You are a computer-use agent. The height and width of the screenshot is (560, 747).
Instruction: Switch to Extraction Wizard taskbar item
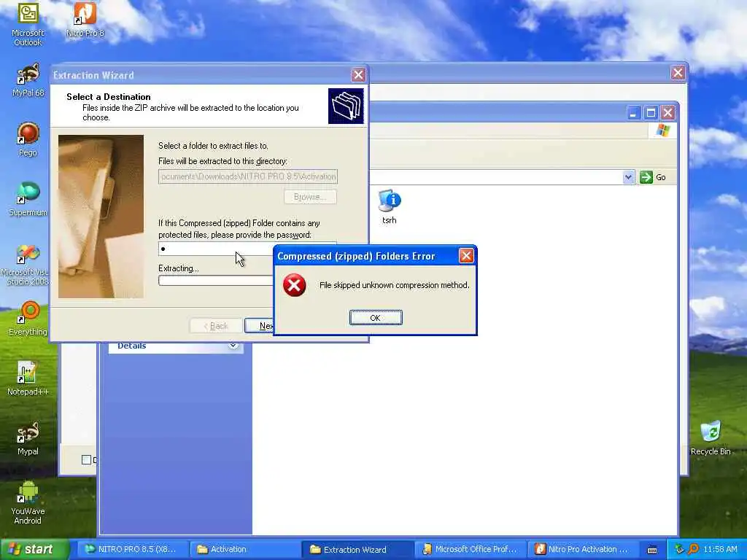click(356, 549)
